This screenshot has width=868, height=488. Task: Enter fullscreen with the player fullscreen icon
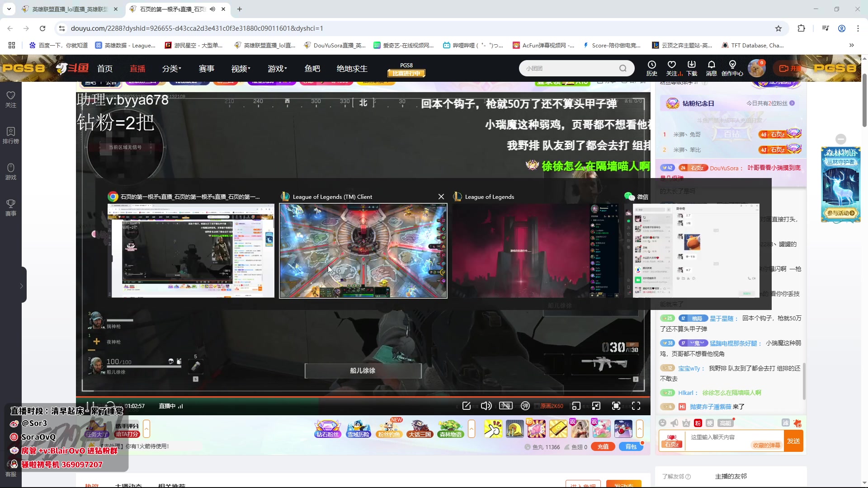[636, 406]
